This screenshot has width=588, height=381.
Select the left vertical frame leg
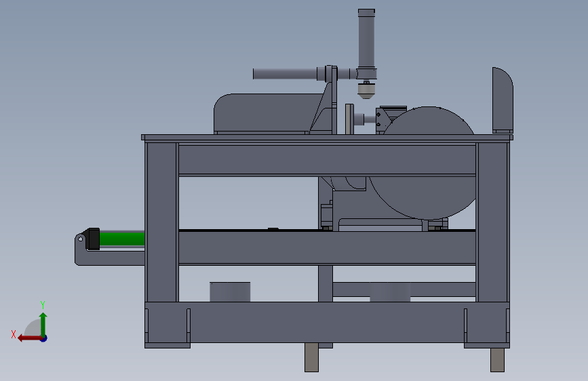pos(161,222)
